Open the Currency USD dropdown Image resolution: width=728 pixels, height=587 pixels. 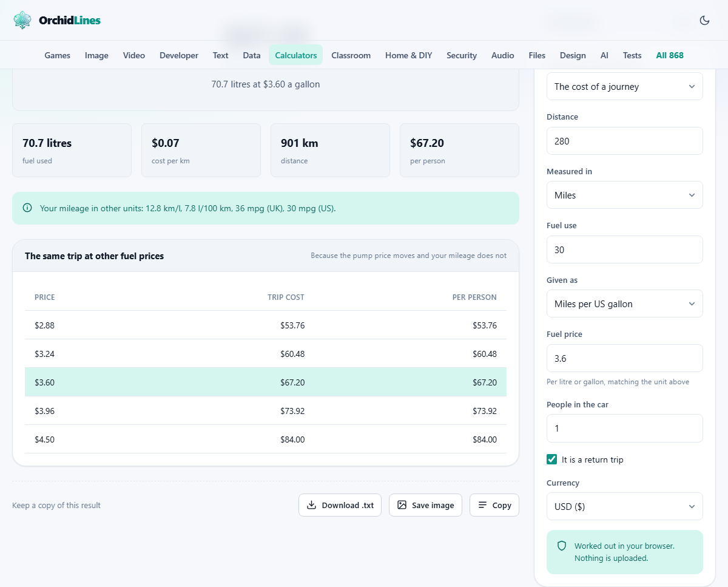(x=625, y=506)
